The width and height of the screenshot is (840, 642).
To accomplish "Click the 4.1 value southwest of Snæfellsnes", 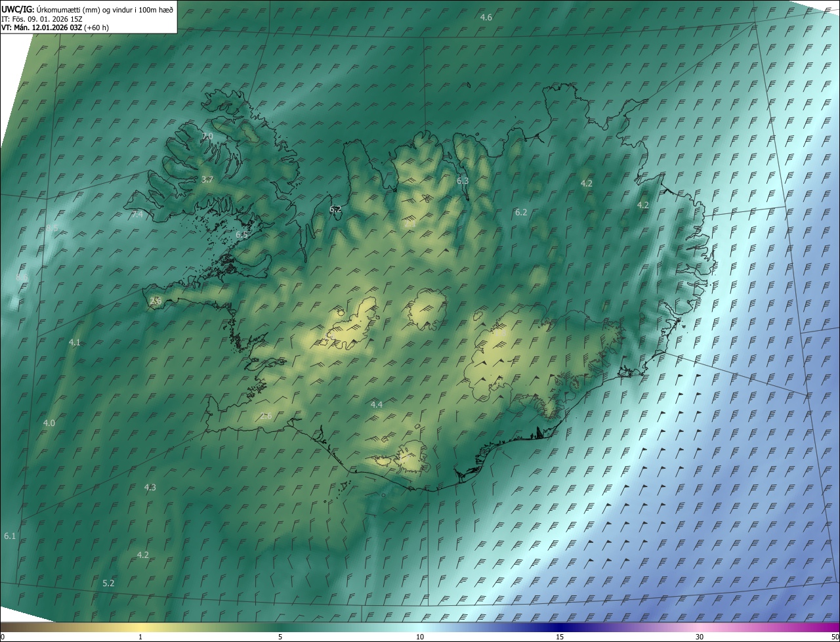I will pos(75,342).
